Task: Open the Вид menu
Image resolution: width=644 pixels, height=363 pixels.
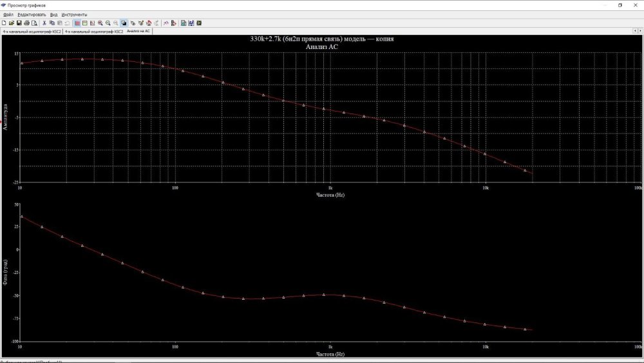Action: (x=53, y=14)
